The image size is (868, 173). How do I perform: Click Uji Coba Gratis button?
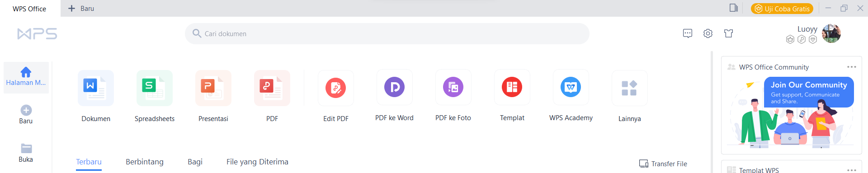(782, 9)
